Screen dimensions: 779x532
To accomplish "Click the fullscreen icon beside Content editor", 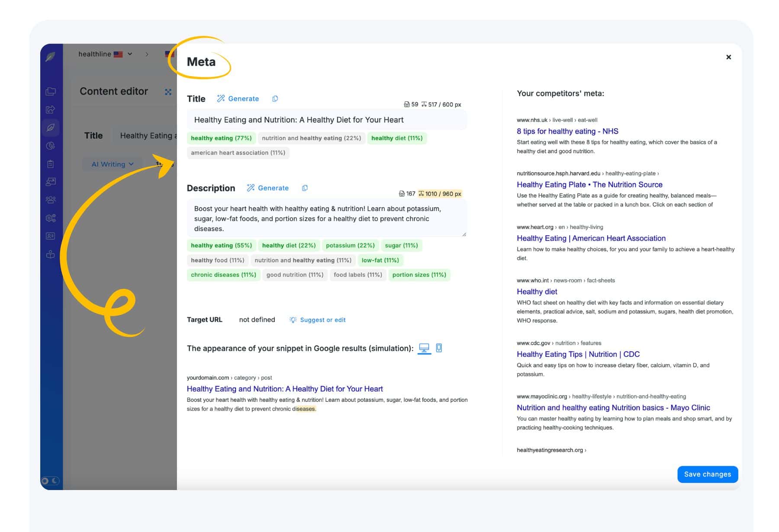I will click(168, 92).
